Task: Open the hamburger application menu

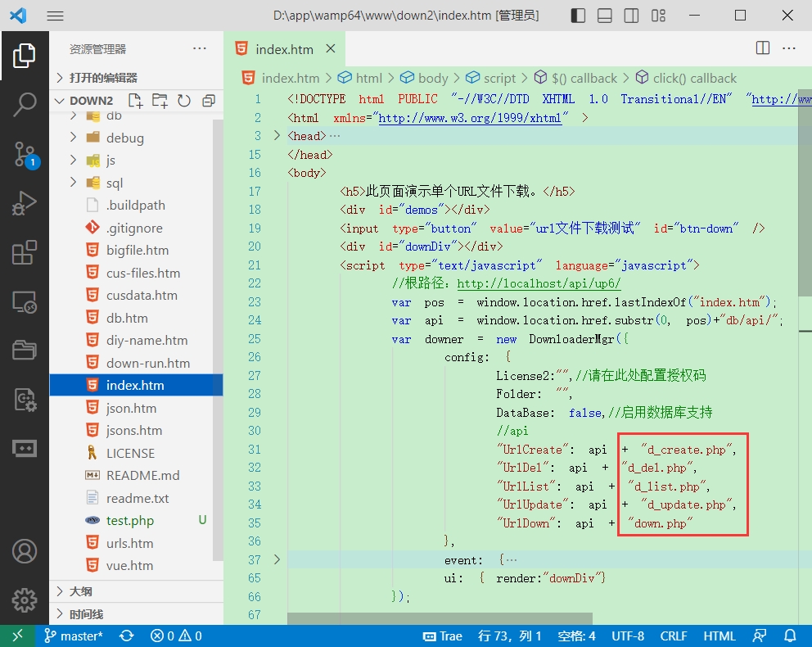Action: click(x=56, y=16)
